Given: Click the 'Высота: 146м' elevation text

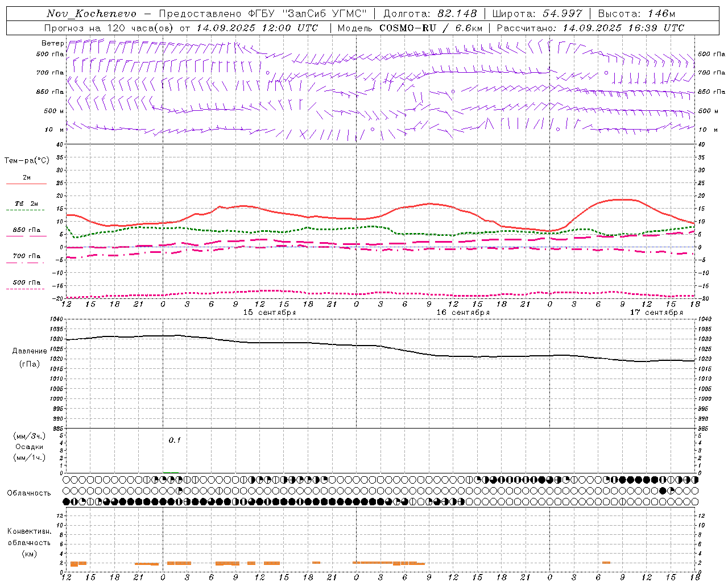Looking at the screenshot, I should point(637,14).
